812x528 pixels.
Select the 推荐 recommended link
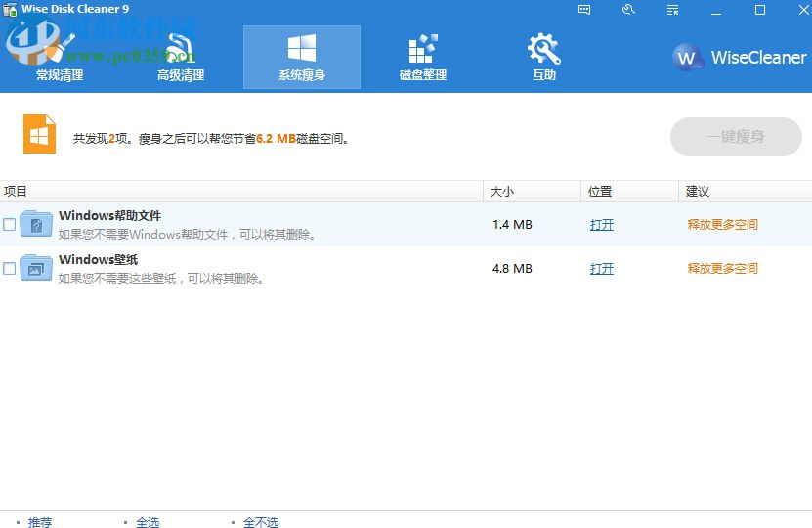coord(40,522)
